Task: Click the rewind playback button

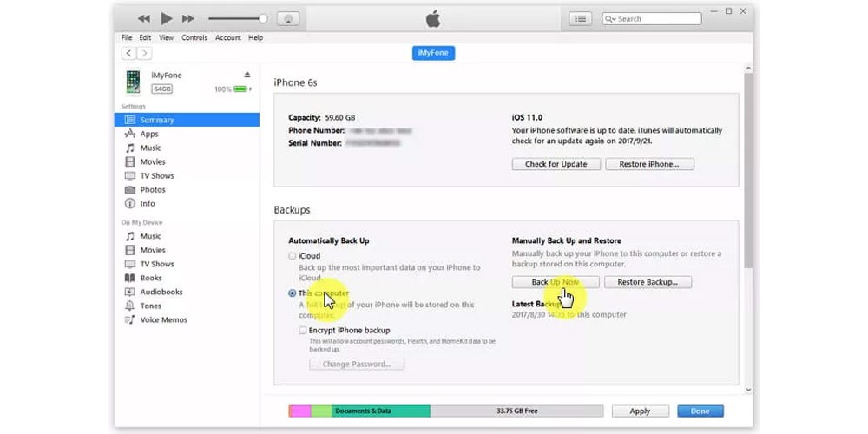Action: click(144, 19)
